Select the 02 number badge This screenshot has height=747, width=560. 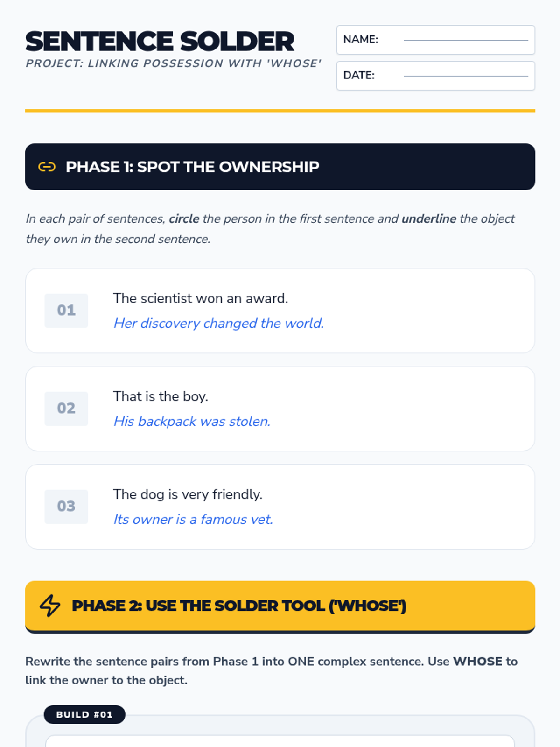[66, 409]
